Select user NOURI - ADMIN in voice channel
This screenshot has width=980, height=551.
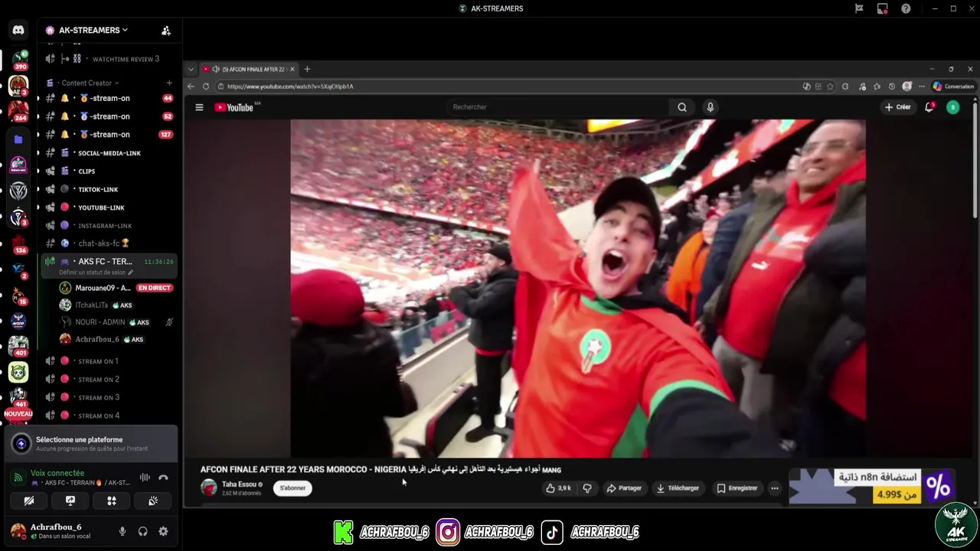(116, 322)
